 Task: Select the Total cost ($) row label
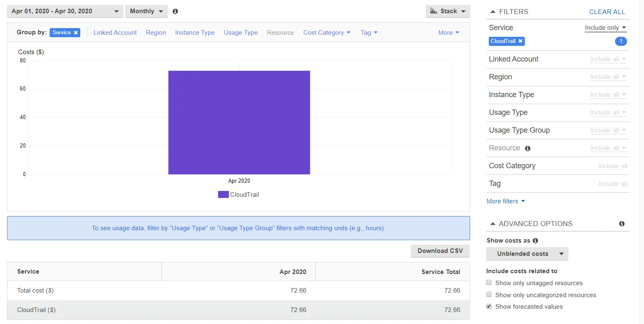point(35,291)
